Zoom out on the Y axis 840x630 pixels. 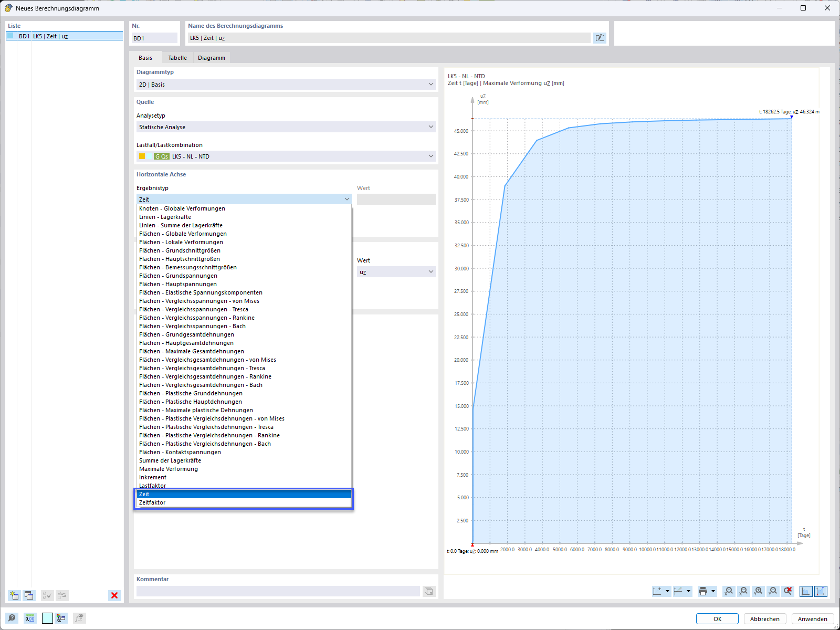[x=773, y=591]
